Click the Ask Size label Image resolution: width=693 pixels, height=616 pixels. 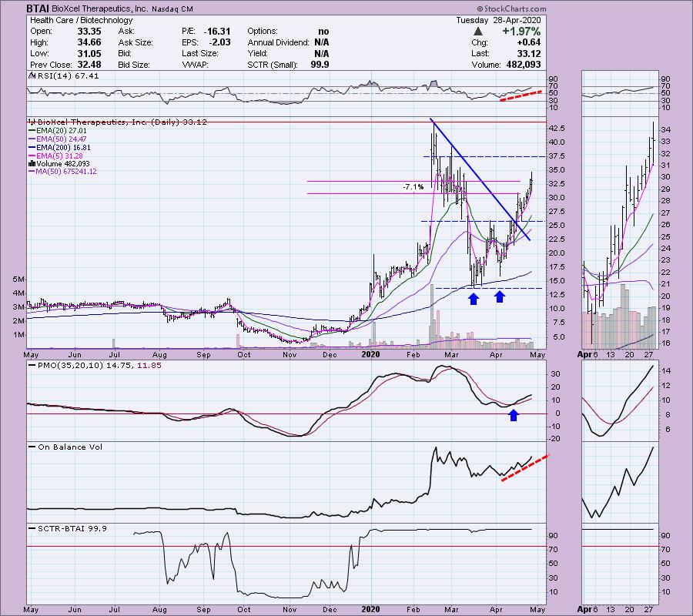[136, 42]
